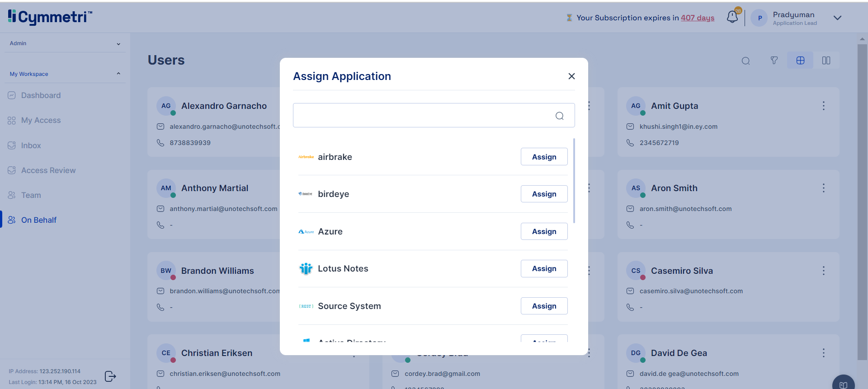This screenshot has width=868, height=389.
Task: Go to Access Review in the sidebar
Action: [48, 170]
